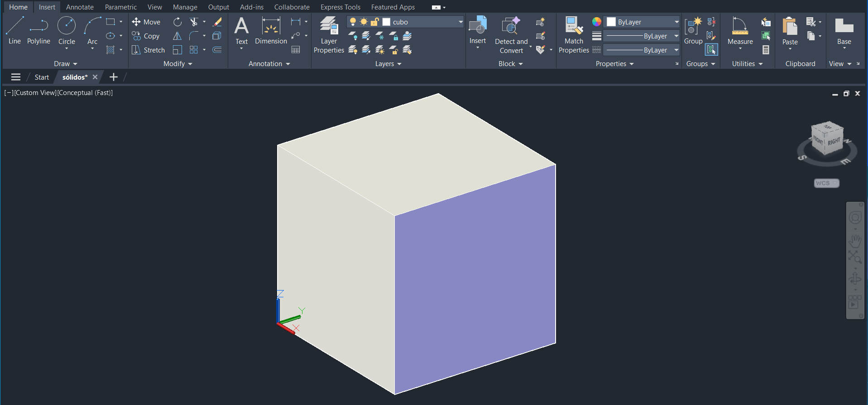Open the Start file tab
The width and height of the screenshot is (868, 405).
coord(42,77)
